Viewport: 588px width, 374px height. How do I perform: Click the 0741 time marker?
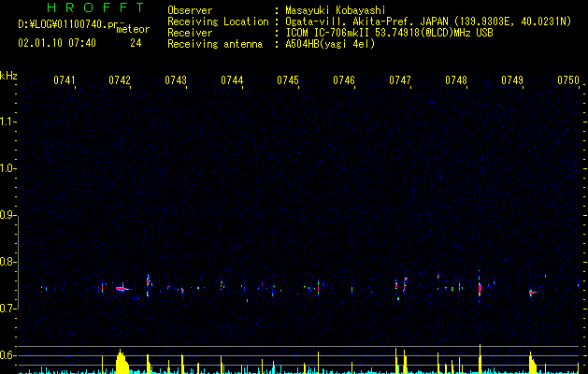pos(65,80)
